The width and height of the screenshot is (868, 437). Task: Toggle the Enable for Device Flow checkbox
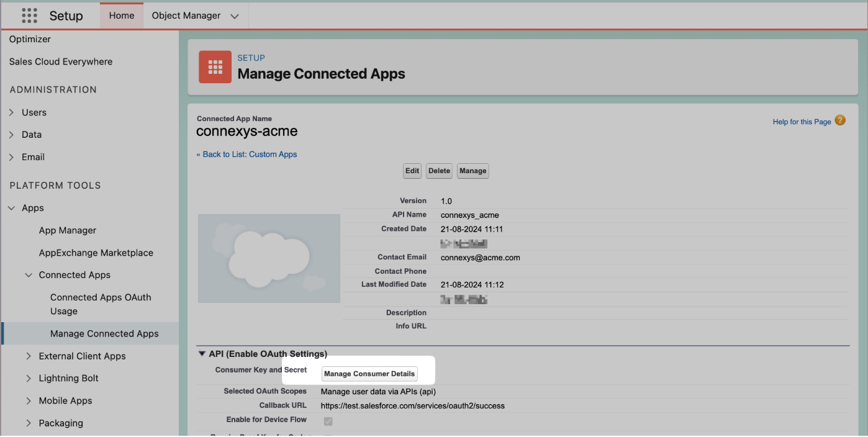328,421
